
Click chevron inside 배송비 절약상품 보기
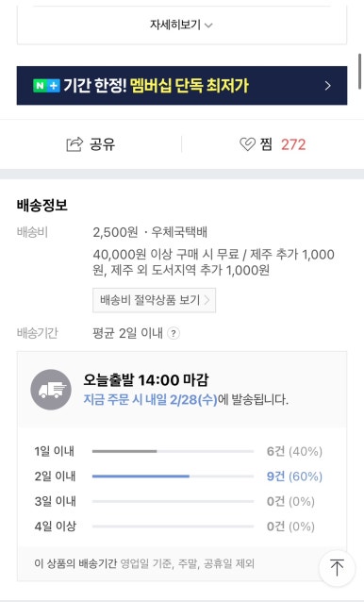[207, 300]
